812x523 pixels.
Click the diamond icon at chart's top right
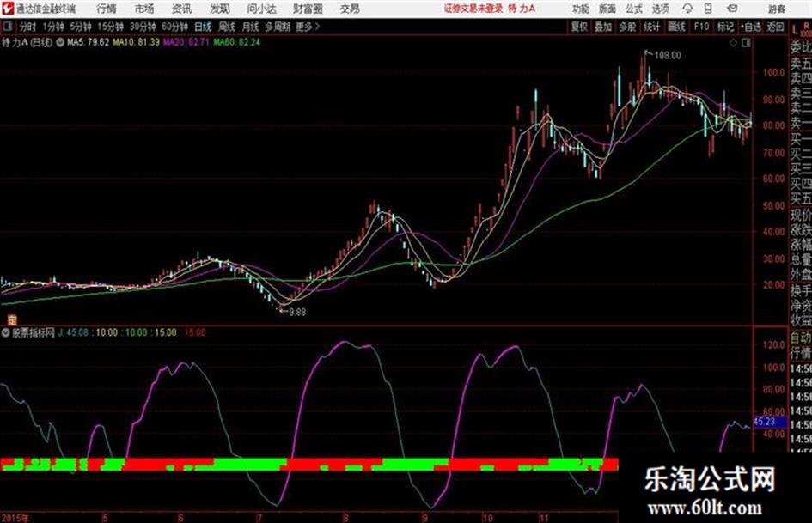pyautogui.click(x=733, y=43)
